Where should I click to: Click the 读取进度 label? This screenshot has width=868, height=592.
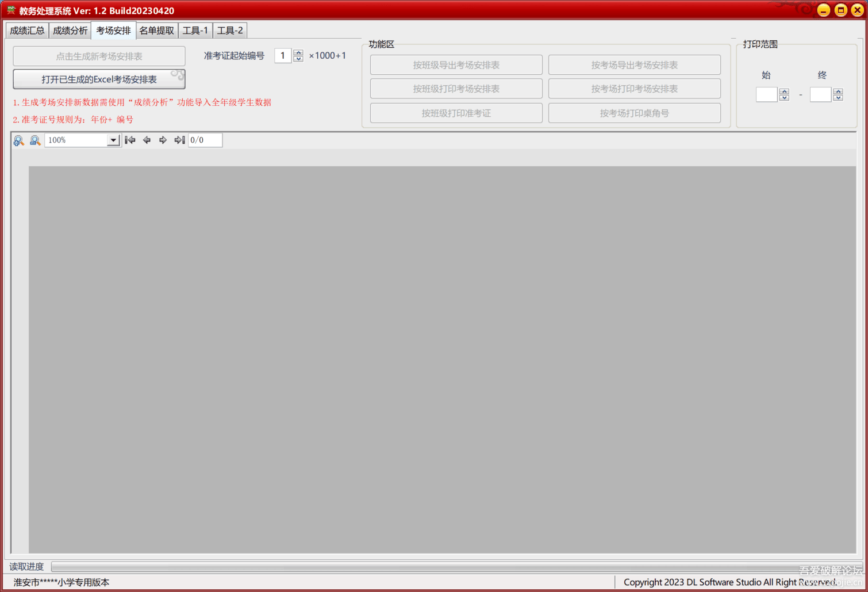(26, 567)
